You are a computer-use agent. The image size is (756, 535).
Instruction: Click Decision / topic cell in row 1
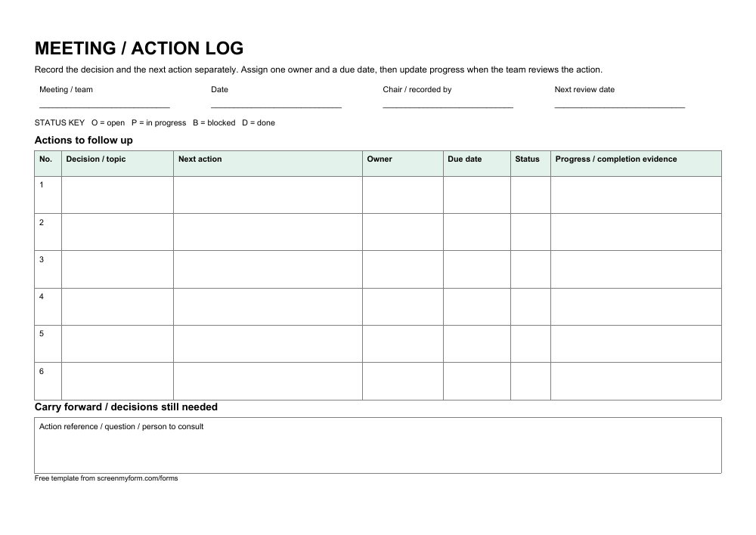pos(118,195)
